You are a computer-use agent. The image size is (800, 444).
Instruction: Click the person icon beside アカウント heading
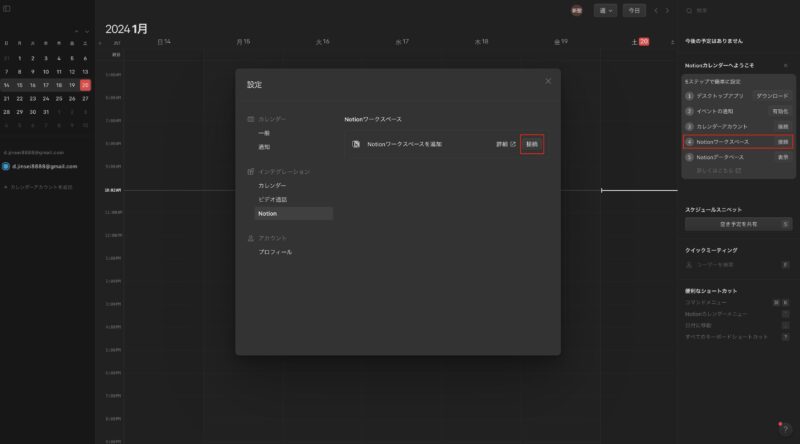[x=251, y=238]
